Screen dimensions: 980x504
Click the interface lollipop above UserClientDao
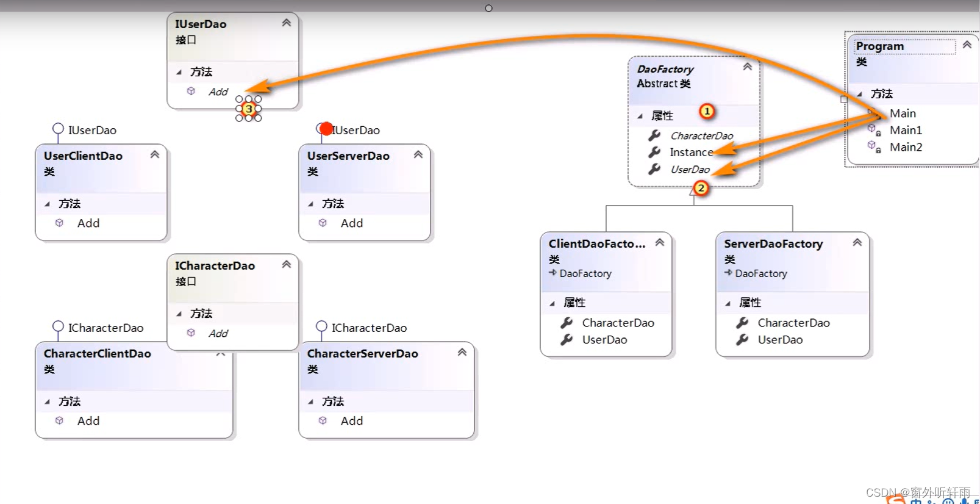(58, 129)
